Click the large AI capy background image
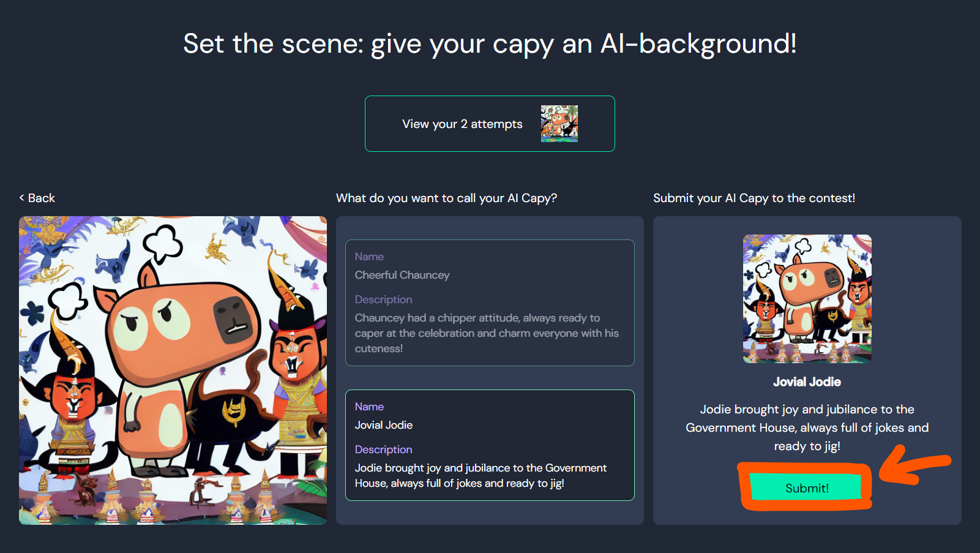The image size is (980, 553). point(173,371)
